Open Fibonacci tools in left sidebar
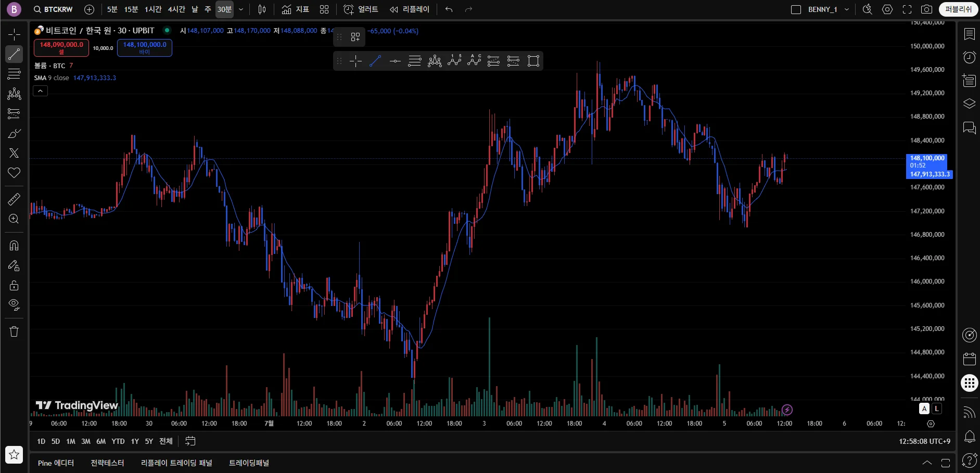 click(x=14, y=74)
